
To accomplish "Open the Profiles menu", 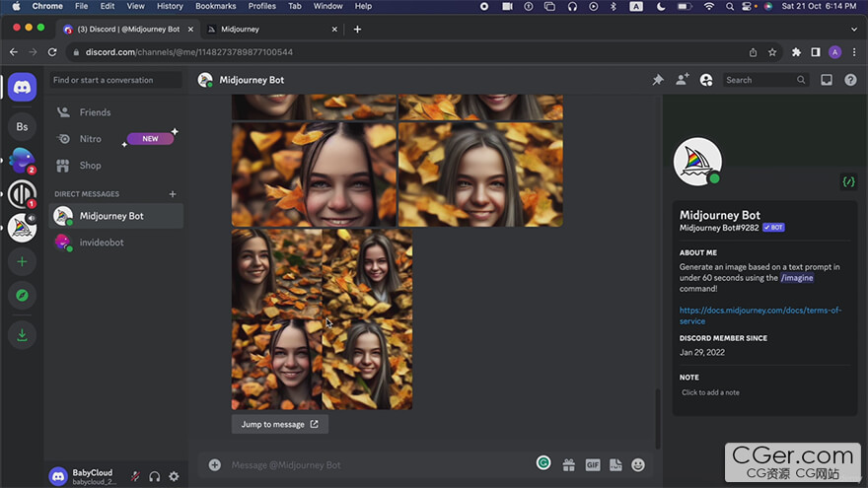I will [261, 6].
